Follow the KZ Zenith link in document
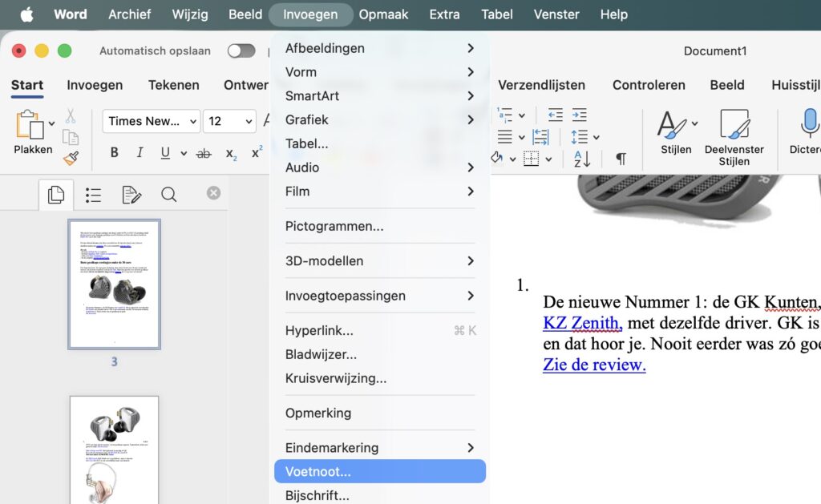This screenshot has width=821, height=504. pos(582,323)
